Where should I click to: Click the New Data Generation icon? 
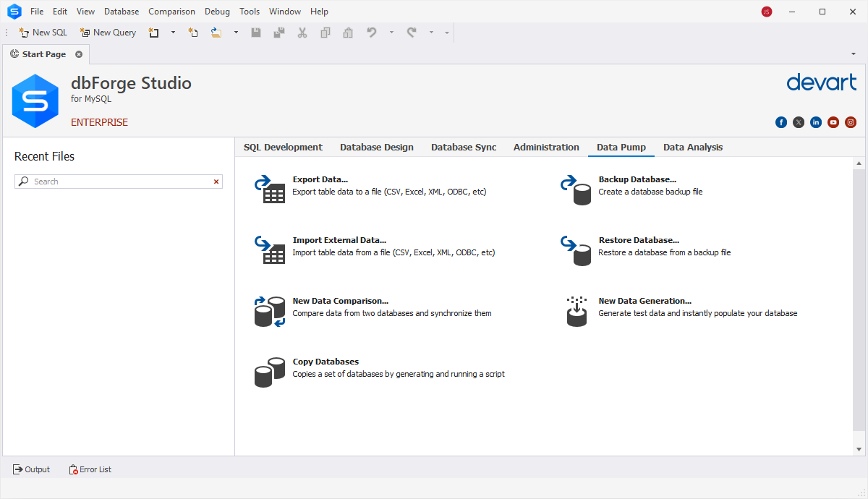point(576,311)
